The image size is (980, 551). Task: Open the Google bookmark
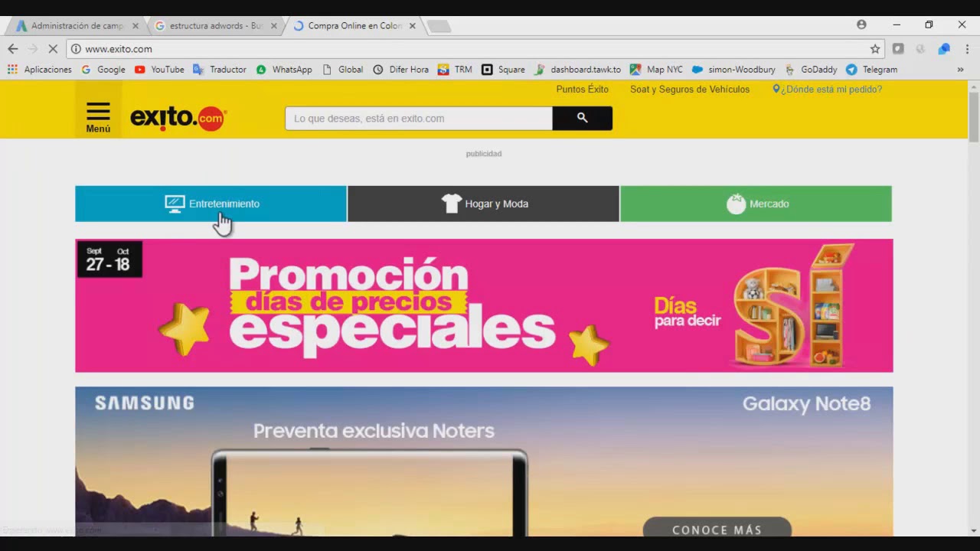pyautogui.click(x=103, y=70)
